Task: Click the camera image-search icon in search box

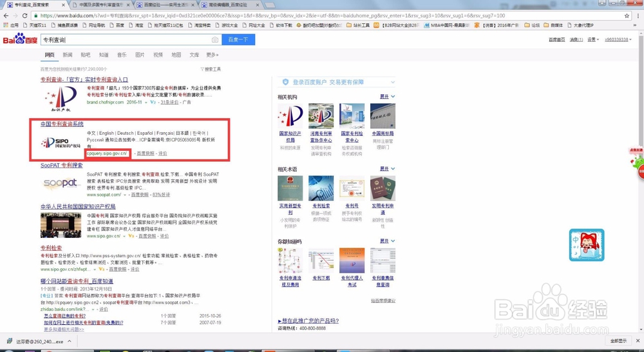Action: [215, 40]
